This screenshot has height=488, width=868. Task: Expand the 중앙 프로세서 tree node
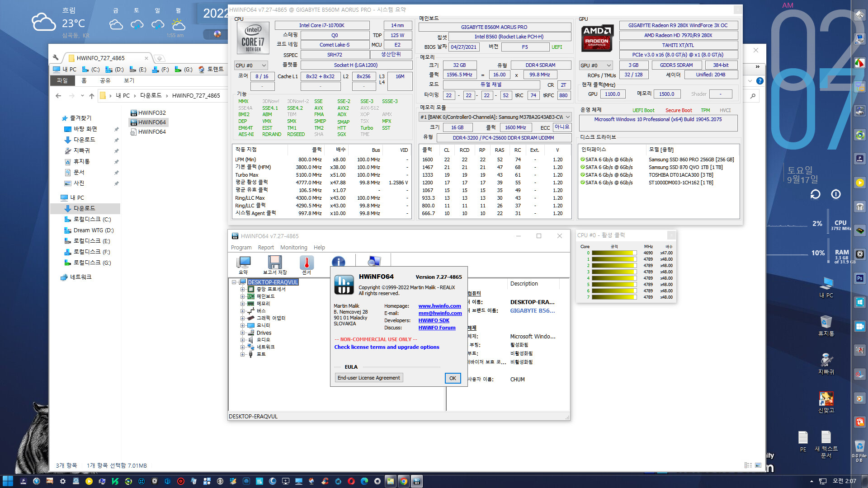tap(243, 289)
